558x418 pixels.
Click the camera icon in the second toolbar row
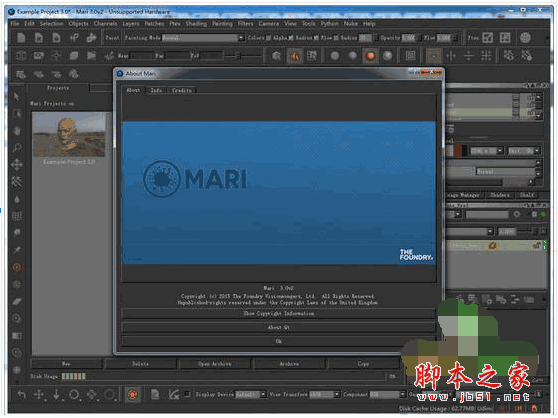[x=39, y=55]
